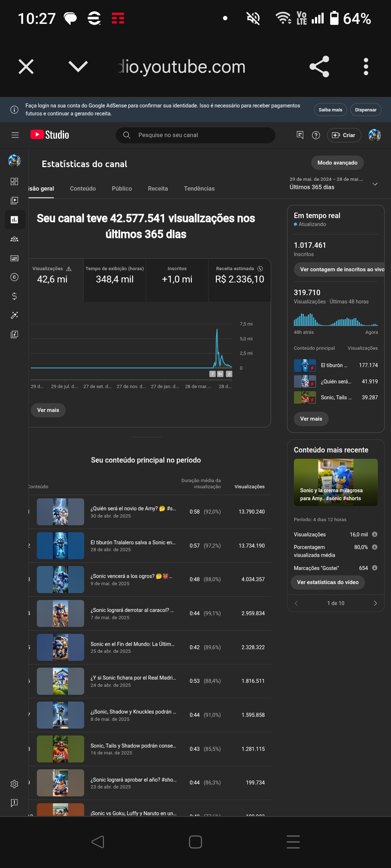Click the YouTube Studio logo
The image size is (391, 868).
point(50,135)
